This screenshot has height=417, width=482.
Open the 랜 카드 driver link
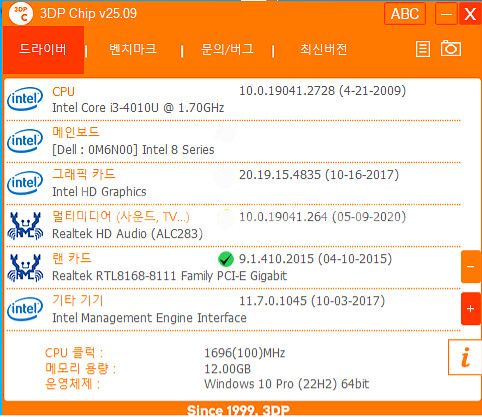(x=72, y=258)
